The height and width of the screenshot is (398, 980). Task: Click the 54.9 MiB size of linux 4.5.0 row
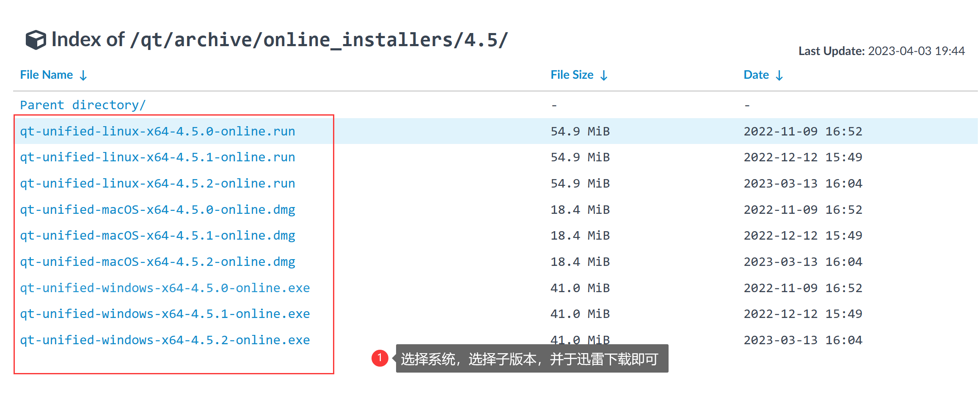point(580,131)
